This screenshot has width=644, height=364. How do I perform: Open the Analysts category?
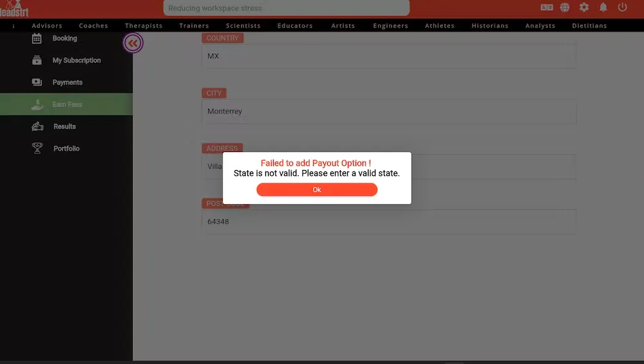pyautogui.click(x=540, y=26)
